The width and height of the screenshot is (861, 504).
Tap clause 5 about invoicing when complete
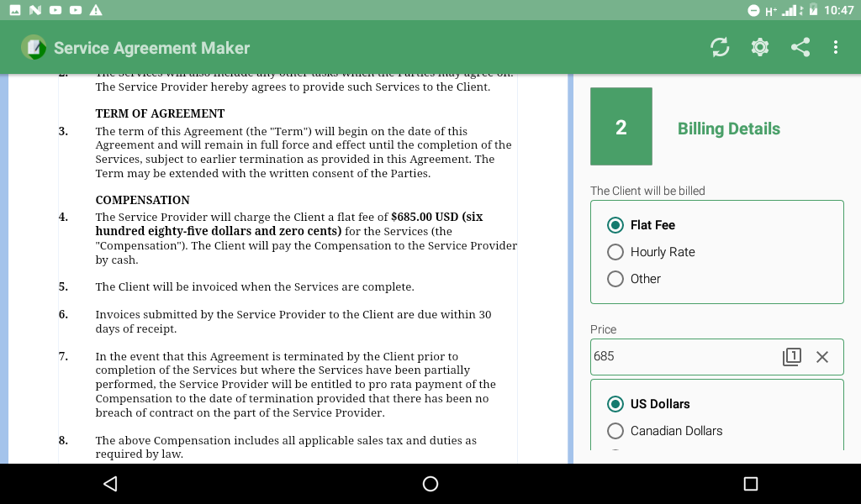click(x=255, y=286)
